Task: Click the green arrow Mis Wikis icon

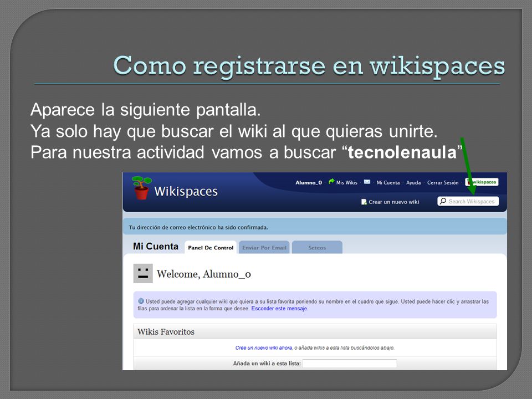Action: pos(331,182)
